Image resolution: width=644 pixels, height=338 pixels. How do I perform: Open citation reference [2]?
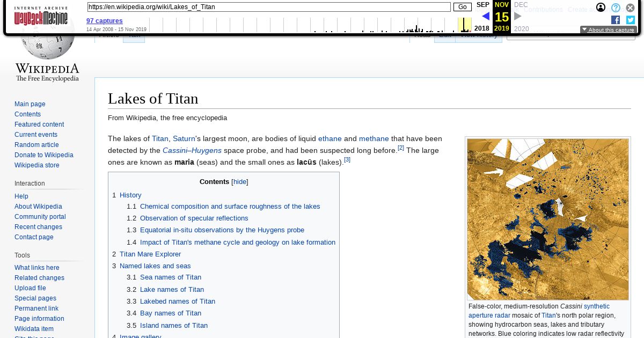pos(401,148)
